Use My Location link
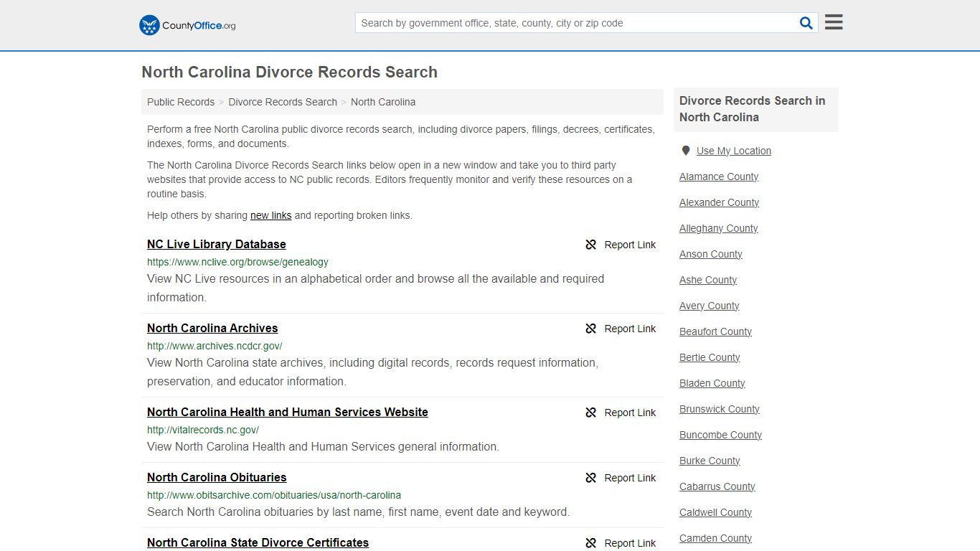The height and width of the screenshot is (551, 980). coord(734,151)
